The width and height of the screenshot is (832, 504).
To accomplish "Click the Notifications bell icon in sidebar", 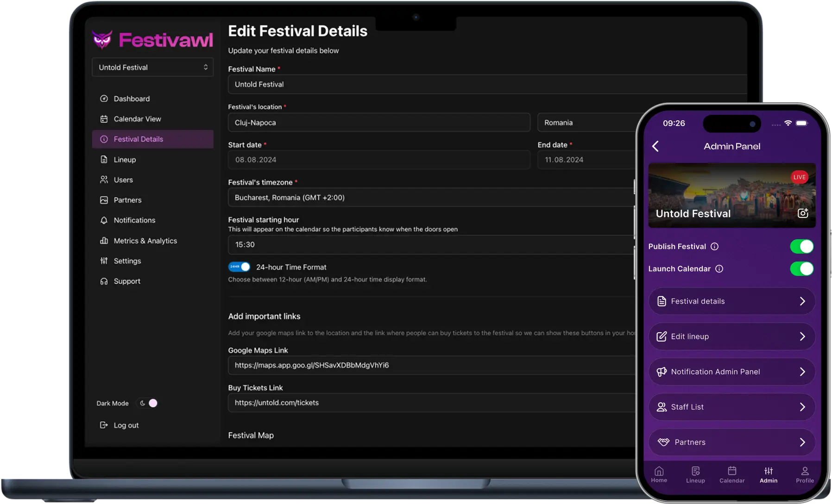I will click(x=104, y=220).
